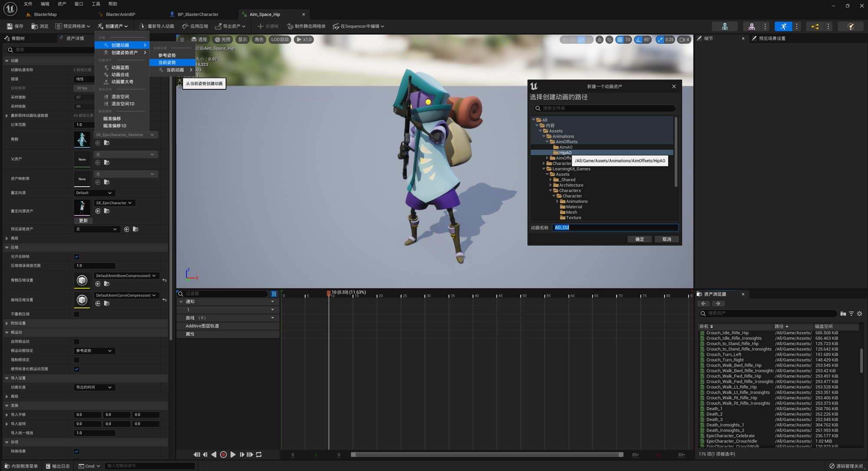Confirm animation creation with OK button
868x471 pixels.
[640, 239]
